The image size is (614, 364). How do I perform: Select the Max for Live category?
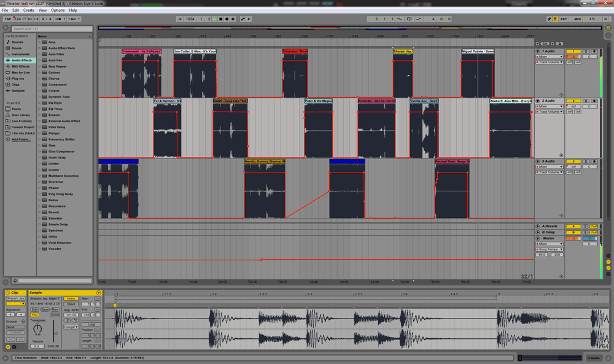pos(20,72)
